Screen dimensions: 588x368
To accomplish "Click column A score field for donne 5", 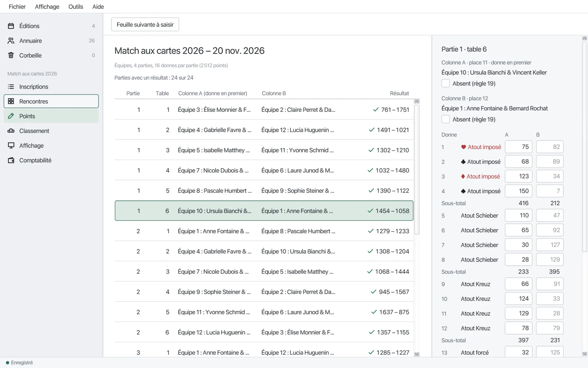I will 519,215.
